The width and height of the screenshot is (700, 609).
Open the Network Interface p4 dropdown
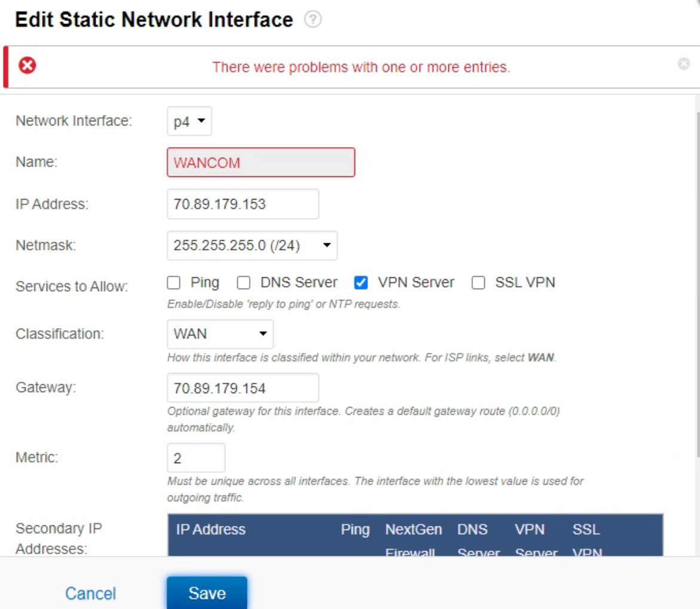coord(189,121)
